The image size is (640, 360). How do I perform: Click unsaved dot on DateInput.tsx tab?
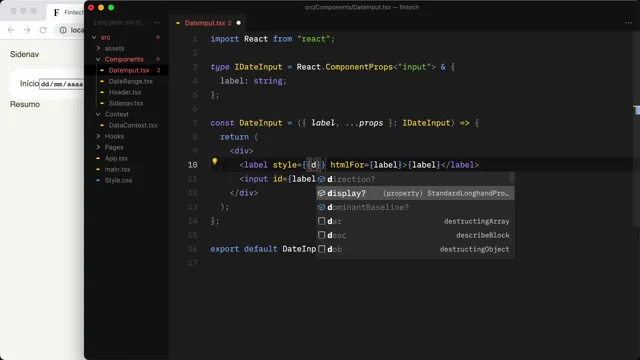239,23
